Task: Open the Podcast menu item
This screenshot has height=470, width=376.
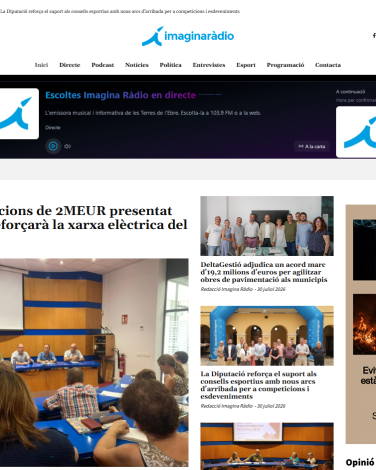Action: click(x=103, y=65)
